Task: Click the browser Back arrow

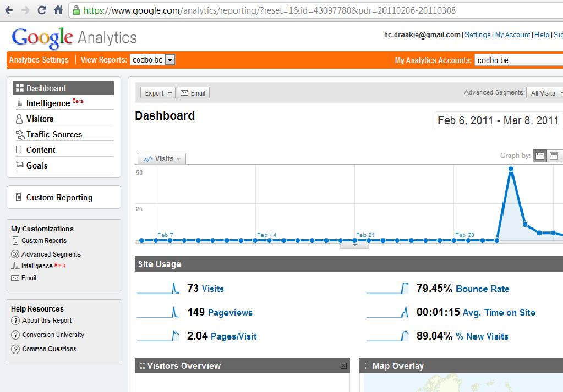Action: click(9, 10)
